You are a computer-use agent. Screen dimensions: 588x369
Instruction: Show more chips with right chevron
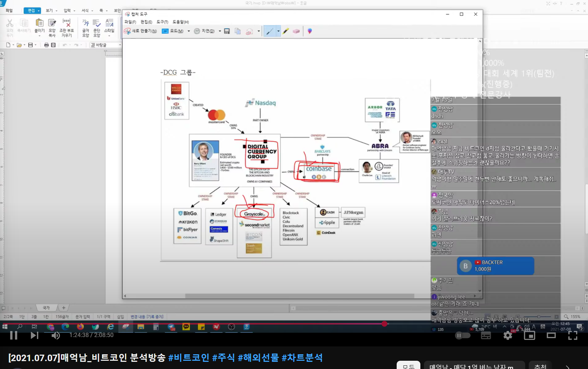tap(568, 367)
